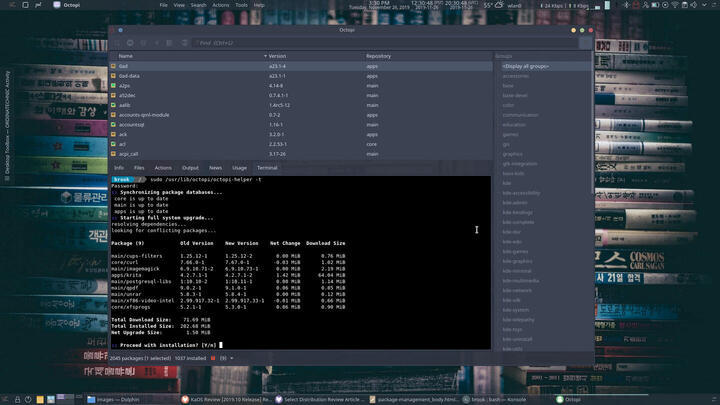Open the outdated count dropdown arrow

(x=232, y=358)
